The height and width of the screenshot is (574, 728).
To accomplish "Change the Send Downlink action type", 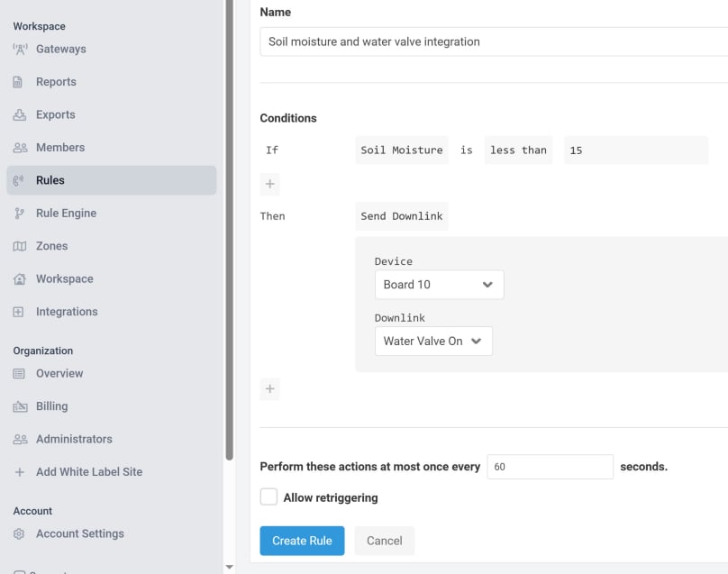I will point(402,216).
